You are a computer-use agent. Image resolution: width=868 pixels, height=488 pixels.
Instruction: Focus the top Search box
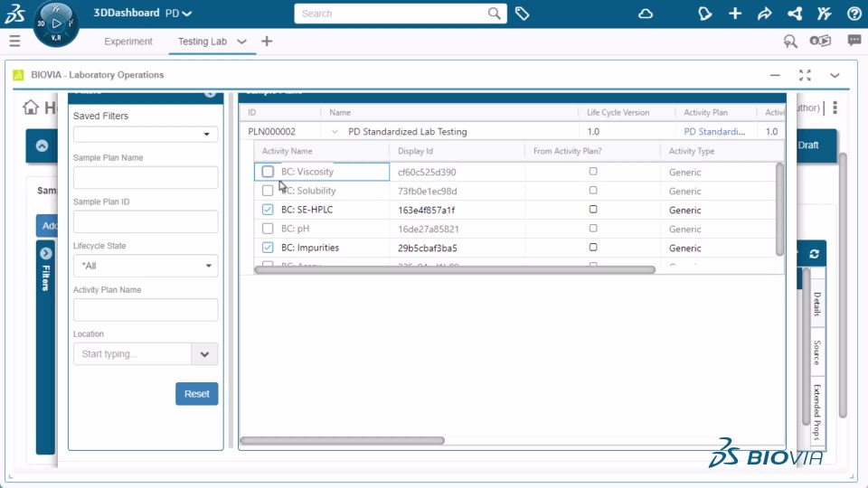pyautogui.click(x=391, y=14)
